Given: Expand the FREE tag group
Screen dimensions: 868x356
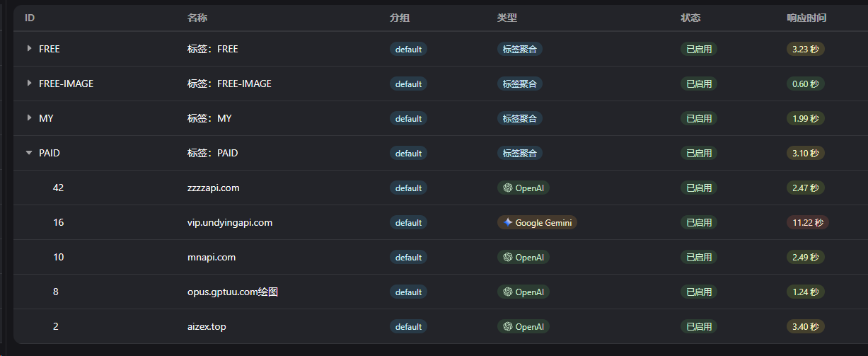Looking at the screenshot, I should 29,49.
